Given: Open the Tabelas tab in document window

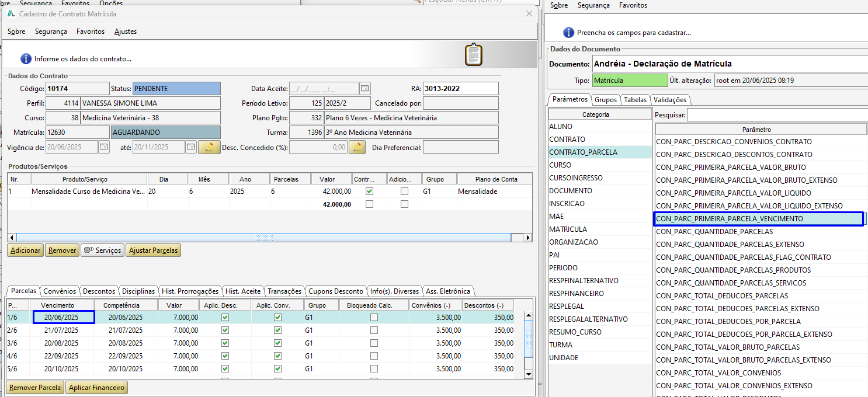Looking at the screenshot, I should (x=635, y=100).
